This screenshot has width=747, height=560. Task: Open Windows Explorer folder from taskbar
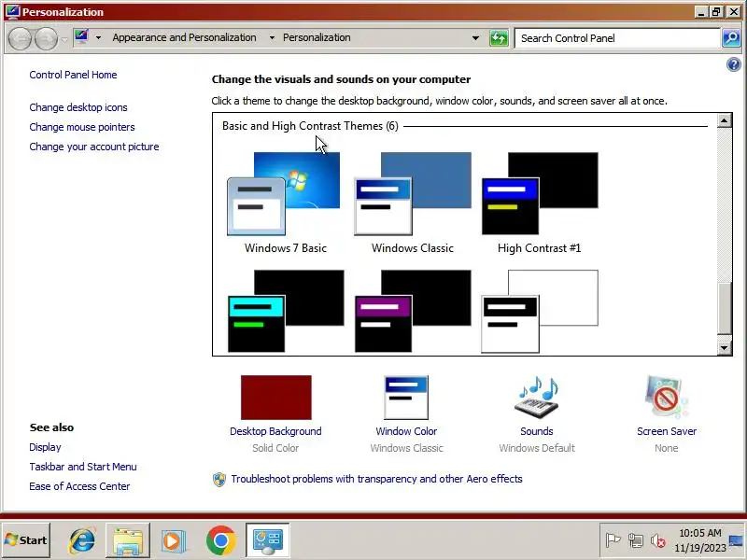pyautogui.click(x=128, y=540)
